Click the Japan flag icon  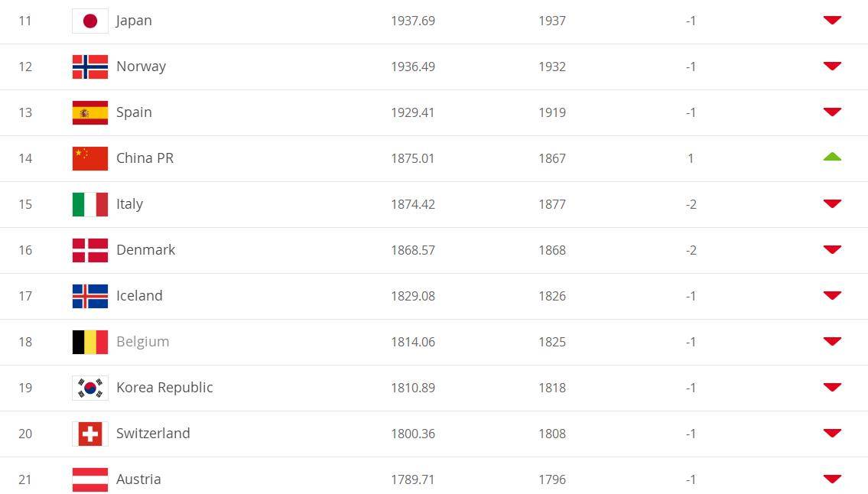point(90,21)
